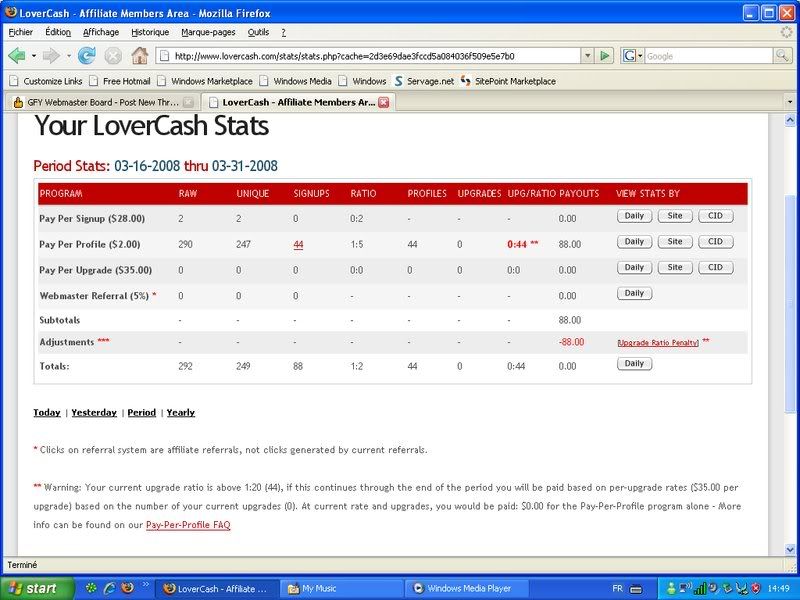Open the Windows Marketplace bookmark
800x600 pixels.
point(205,81)
